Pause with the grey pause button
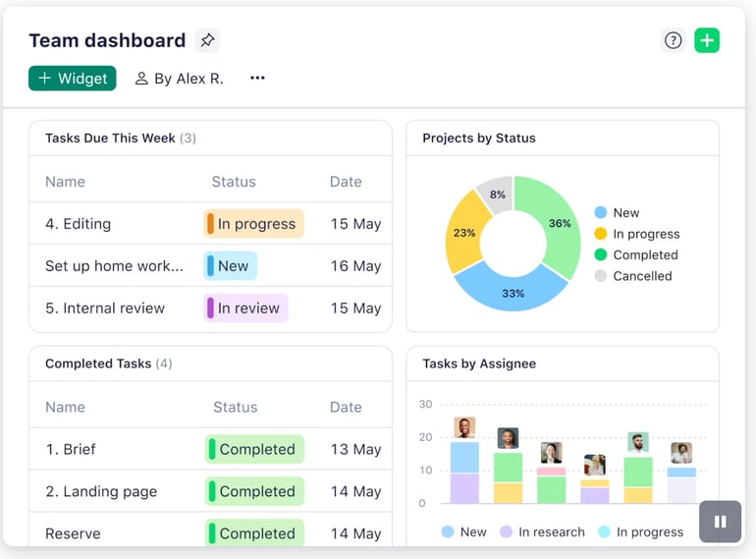Screen dimensions: 756x559 [721, 522]
